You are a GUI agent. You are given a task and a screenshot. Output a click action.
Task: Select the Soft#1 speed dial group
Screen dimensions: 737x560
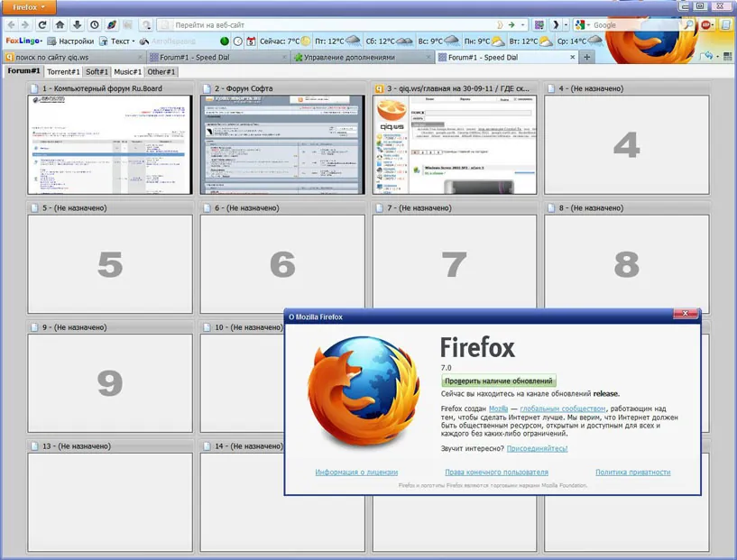click(97, 71)
